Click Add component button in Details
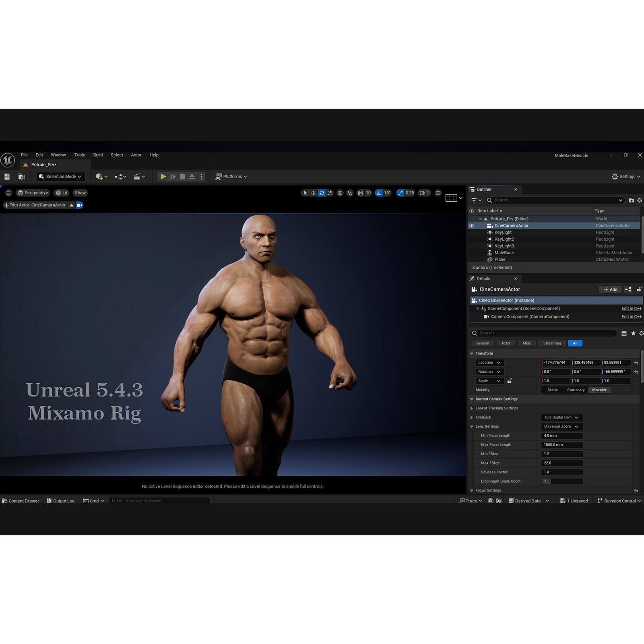 point(610,289)
